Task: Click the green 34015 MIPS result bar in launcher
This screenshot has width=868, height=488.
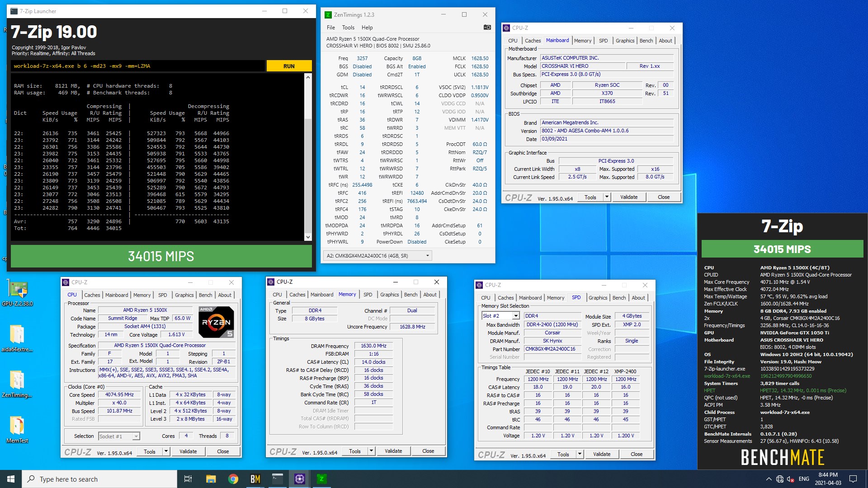Action: pos(161,256)
